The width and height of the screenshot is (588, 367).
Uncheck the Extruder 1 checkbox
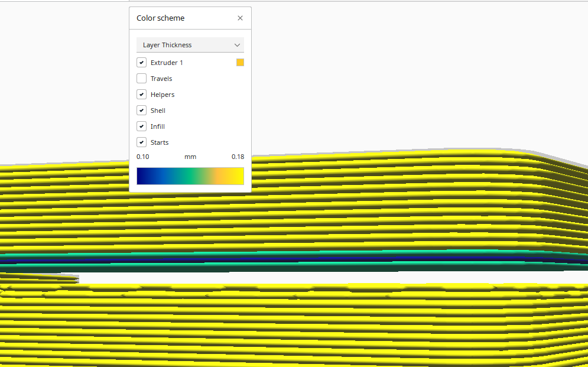(x=141, y=63)
